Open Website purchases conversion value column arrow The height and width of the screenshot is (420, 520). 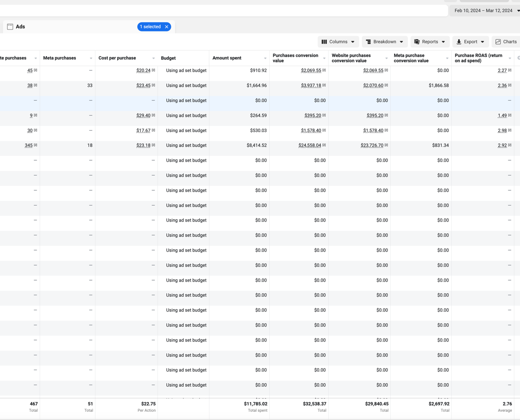point(386,59)
